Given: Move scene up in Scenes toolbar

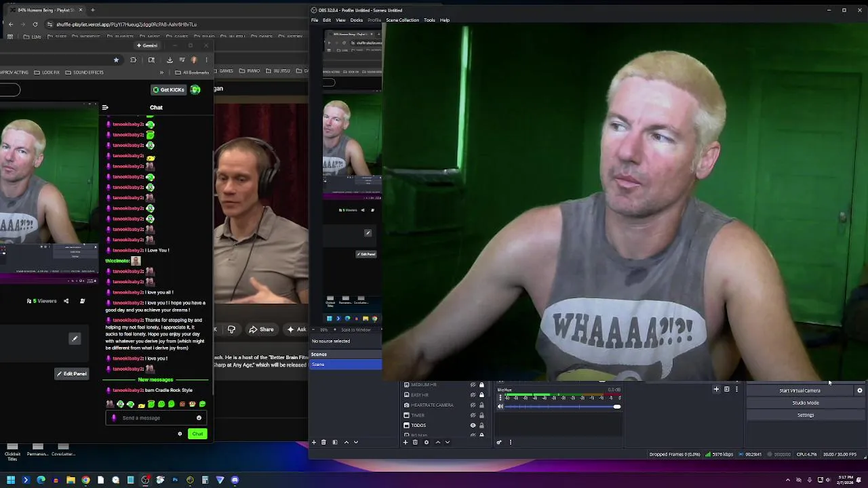Looking at the screenshot, I should 347,442.
